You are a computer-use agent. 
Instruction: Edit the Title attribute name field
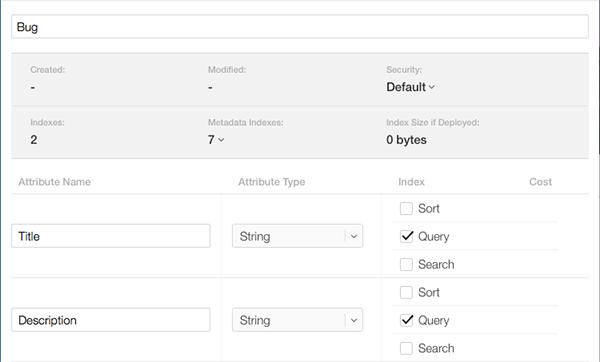(x=111, y=236)
